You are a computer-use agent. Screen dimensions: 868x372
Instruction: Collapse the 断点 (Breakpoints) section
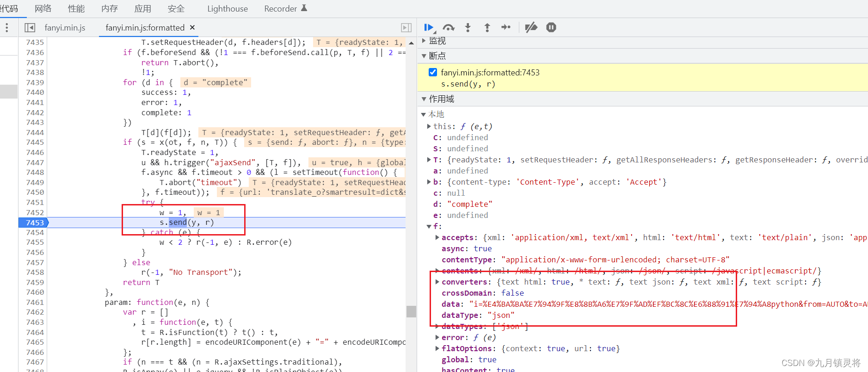click(424, 56)
